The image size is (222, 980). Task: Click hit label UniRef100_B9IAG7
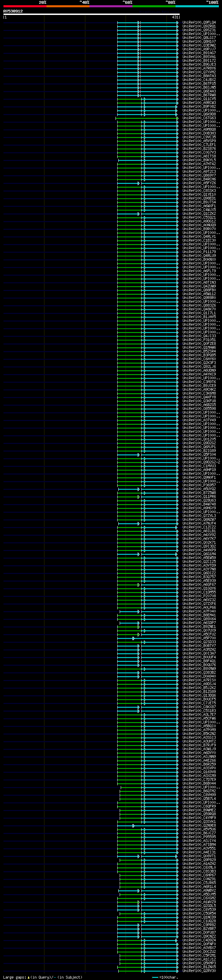click(x=199, y=53)
